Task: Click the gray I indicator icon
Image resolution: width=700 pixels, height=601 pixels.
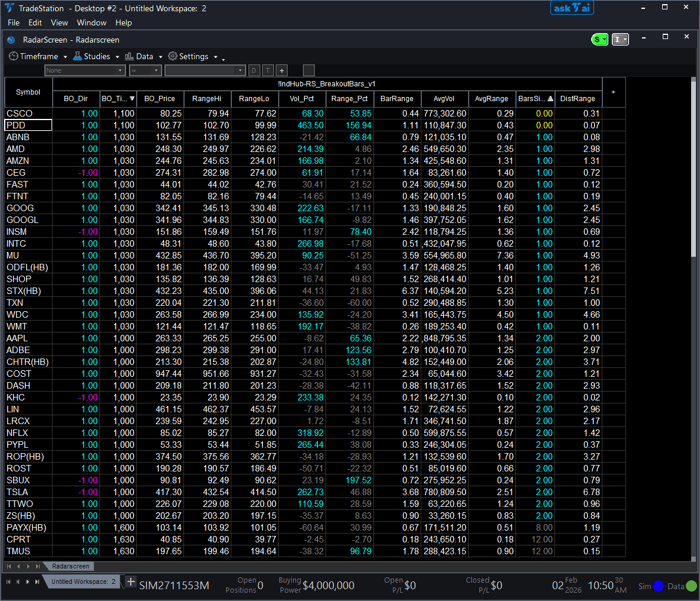Action: point(619,39)
